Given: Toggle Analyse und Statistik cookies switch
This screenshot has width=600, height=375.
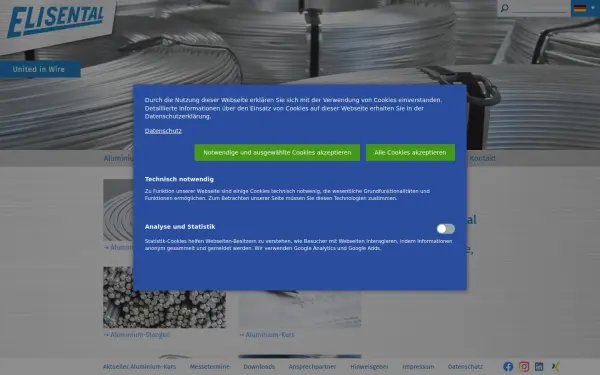Looking at the screenshot, I should 446,229.
